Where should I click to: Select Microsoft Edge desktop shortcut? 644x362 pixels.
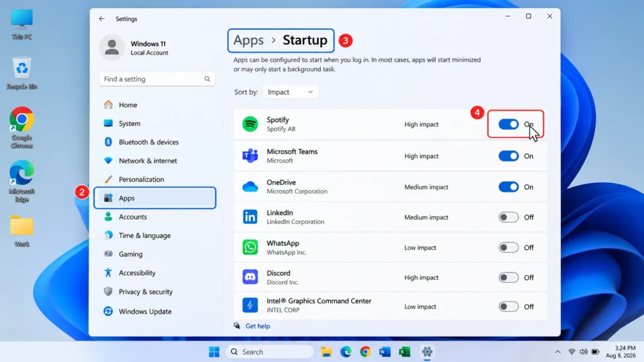(x=22, y=181)
